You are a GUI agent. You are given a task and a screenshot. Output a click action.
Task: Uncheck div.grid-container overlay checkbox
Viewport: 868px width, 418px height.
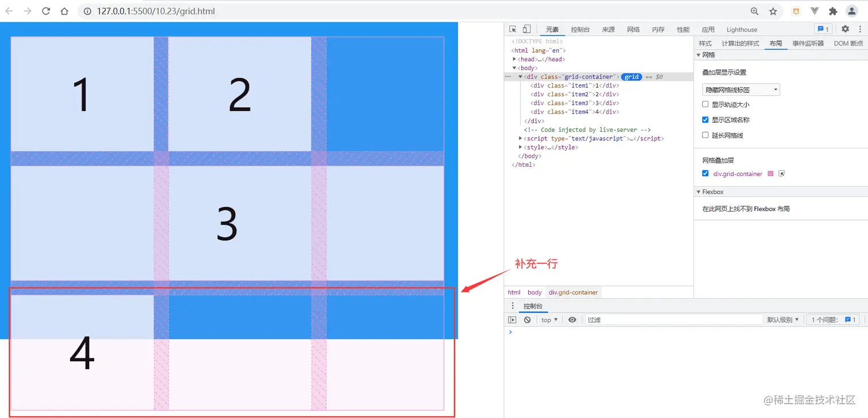[706, 174]
